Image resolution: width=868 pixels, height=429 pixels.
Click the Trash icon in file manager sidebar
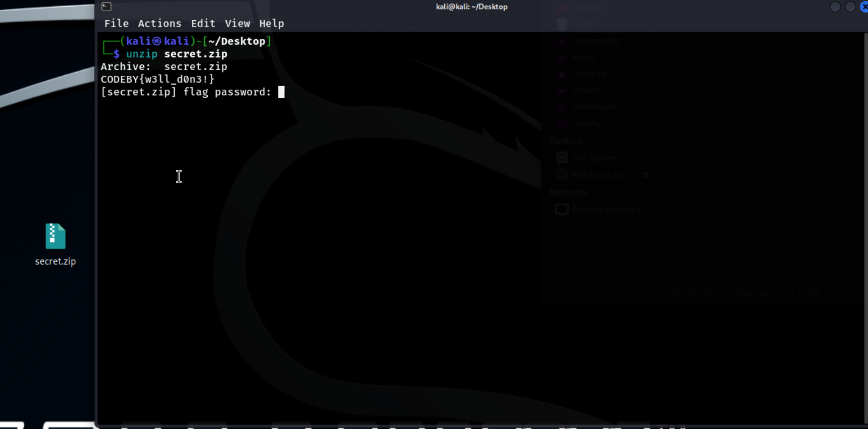click(562, 24)
